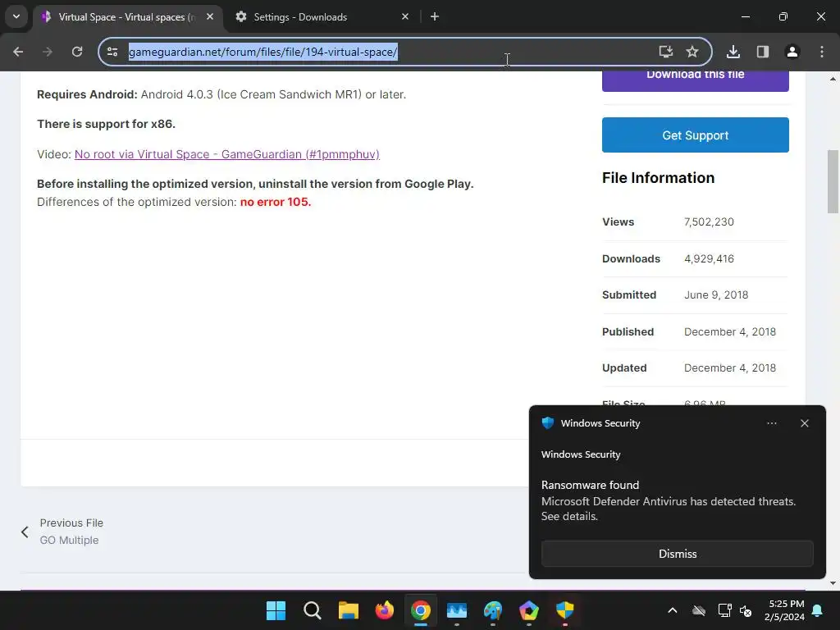Click the scrollbar down arrow
This screenshot has height=630, width=840.
click(833, 583)
